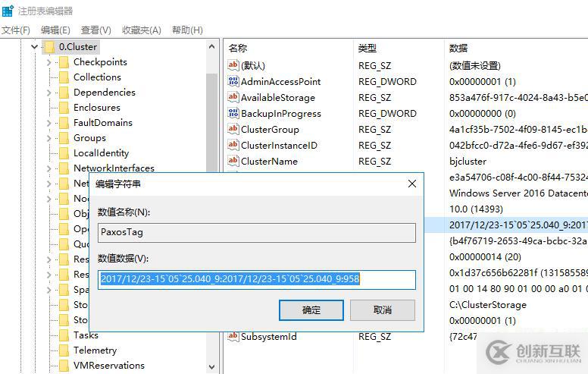588x374 pixels.
Task: Select the ClusterGroup value name
Action: (270, 130)
